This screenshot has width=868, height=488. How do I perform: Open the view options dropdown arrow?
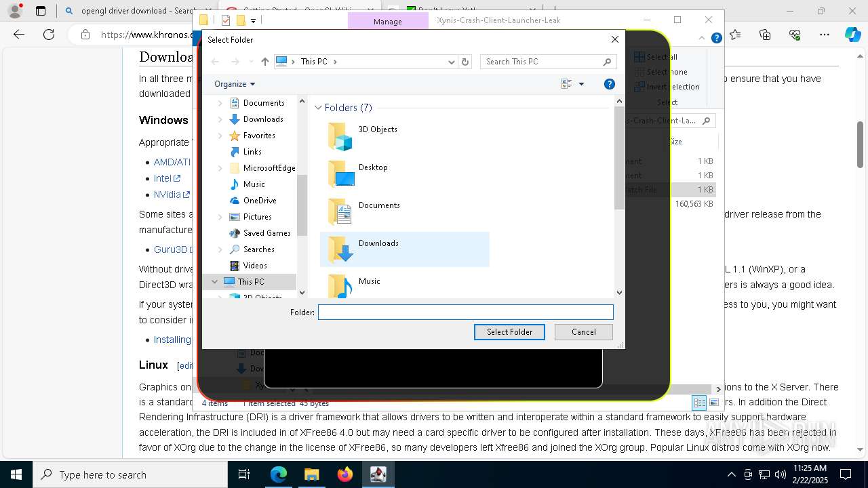(581, 84)
